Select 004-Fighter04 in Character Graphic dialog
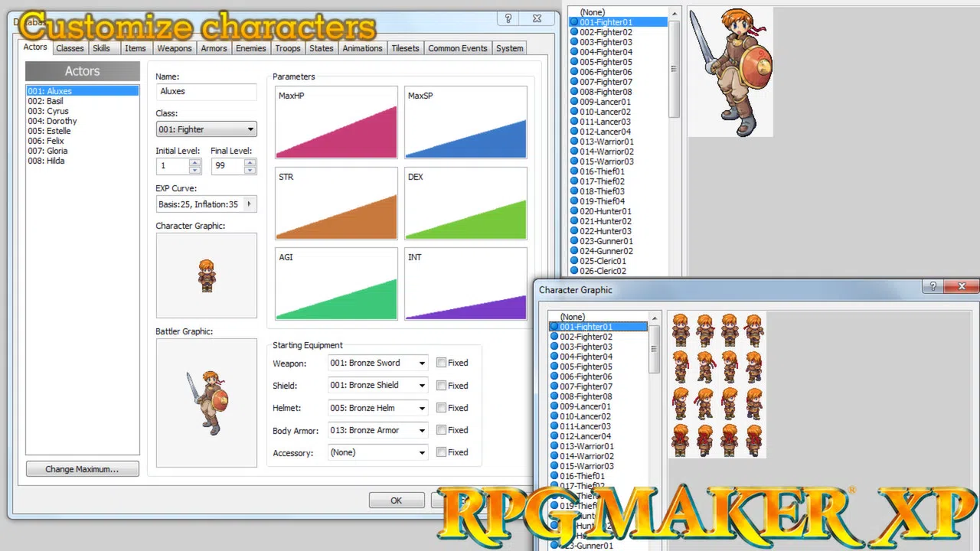 [586, 357]
